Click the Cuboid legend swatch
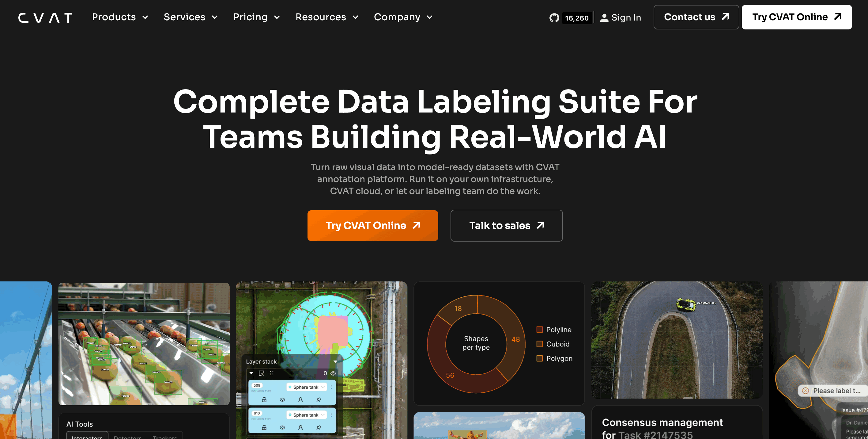Viewport: 868px width, 439px height. pos(539,344)
